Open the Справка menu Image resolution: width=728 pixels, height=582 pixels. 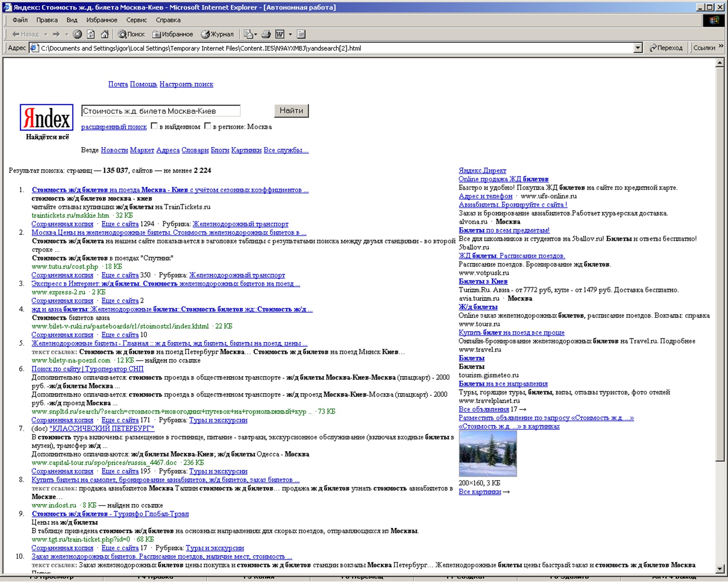(168, 20)
